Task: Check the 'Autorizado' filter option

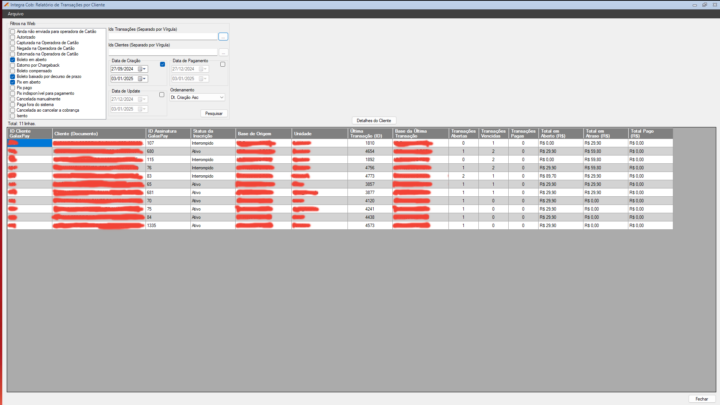Action: pyautogui.click(x=12, y=37)
